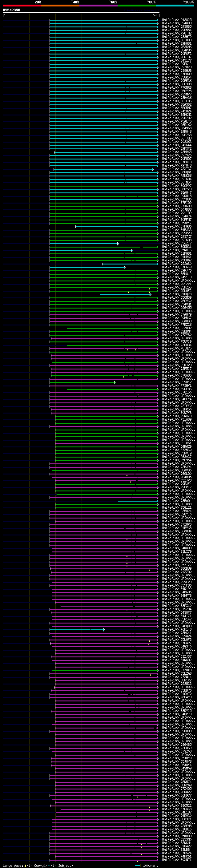Select row label UniRef100_Q803K1
The height and width of the screenshot is (868, 197).
point(177,819)
